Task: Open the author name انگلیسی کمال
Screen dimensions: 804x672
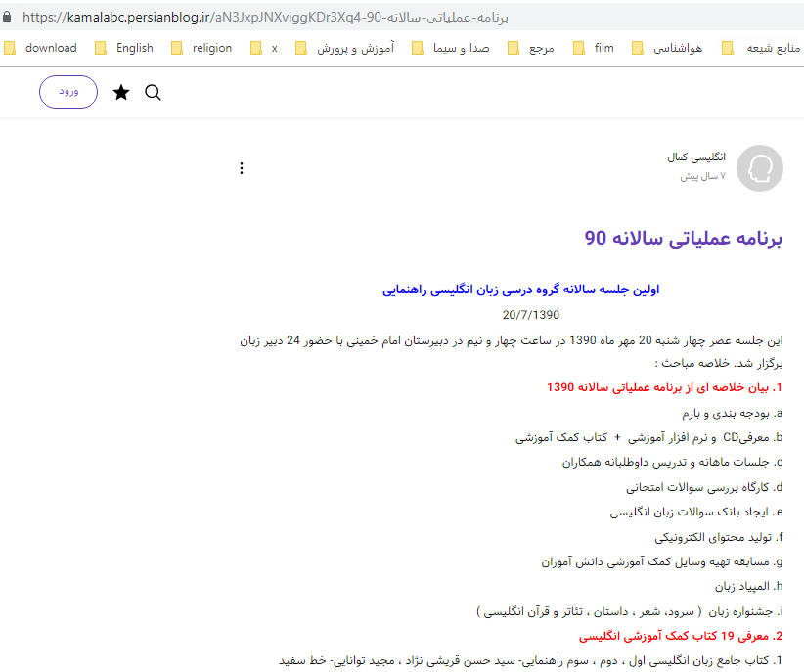Action: [x=696, y=157]
